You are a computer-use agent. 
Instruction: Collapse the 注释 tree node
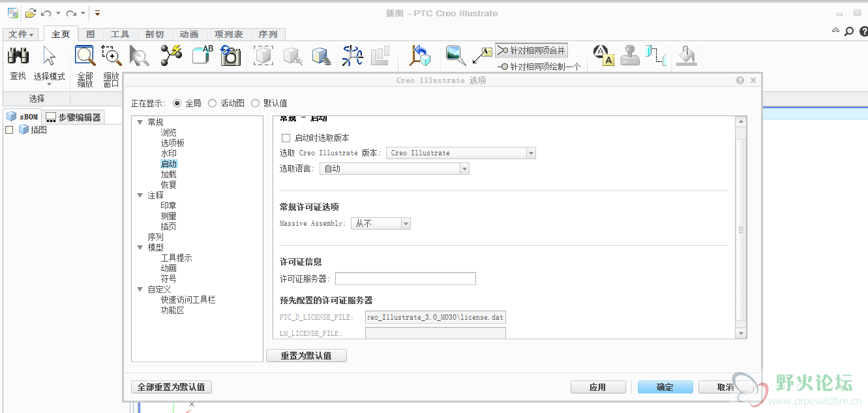coord(140,195)
